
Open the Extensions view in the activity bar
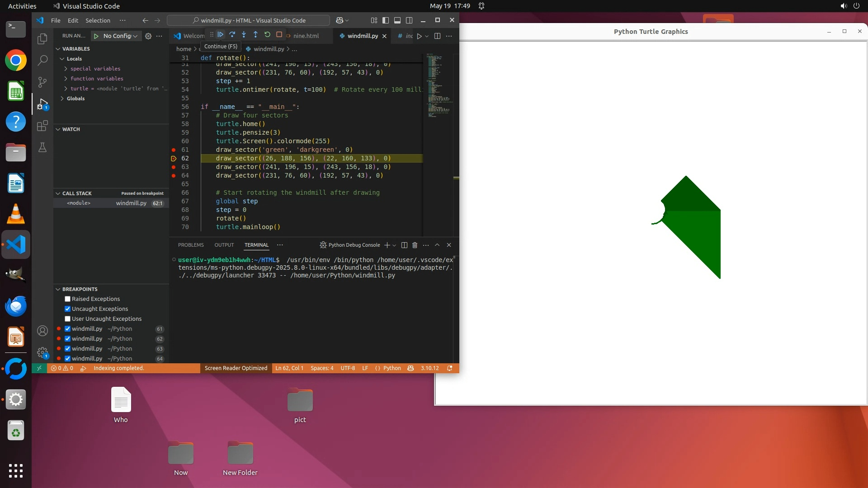42,126
